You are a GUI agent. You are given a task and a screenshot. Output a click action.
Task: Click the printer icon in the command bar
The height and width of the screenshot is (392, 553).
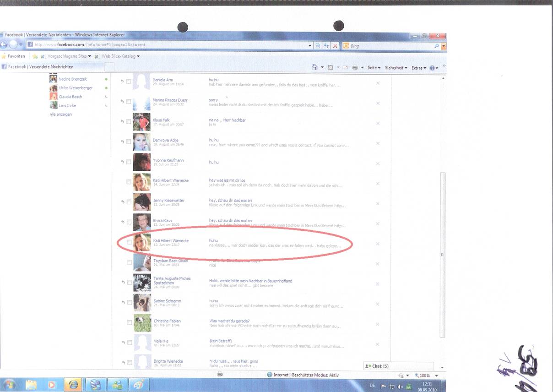coord(354,67)
